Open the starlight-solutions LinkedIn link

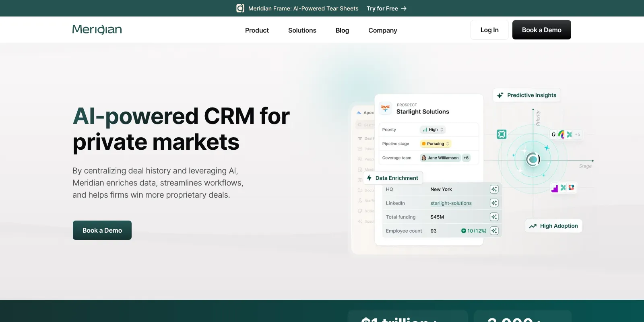coord(451,203)
